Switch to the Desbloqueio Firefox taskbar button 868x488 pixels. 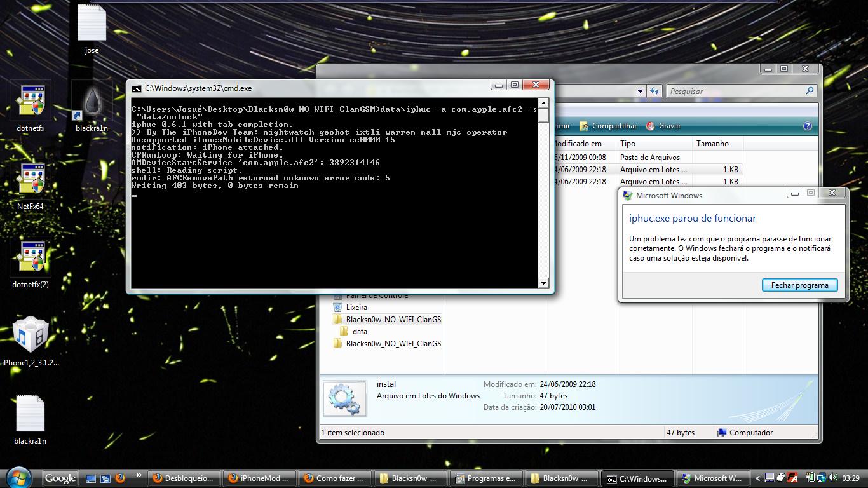coord(184,478)
